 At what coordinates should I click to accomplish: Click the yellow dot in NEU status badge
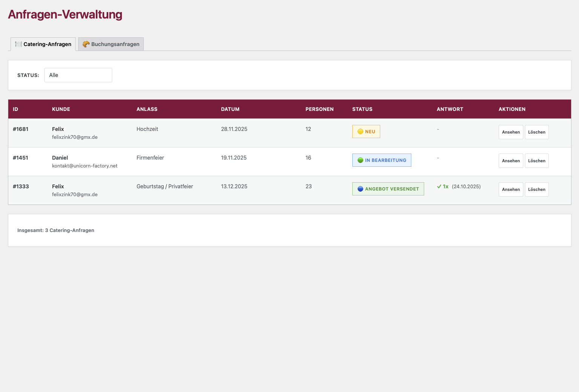(360, 132)
